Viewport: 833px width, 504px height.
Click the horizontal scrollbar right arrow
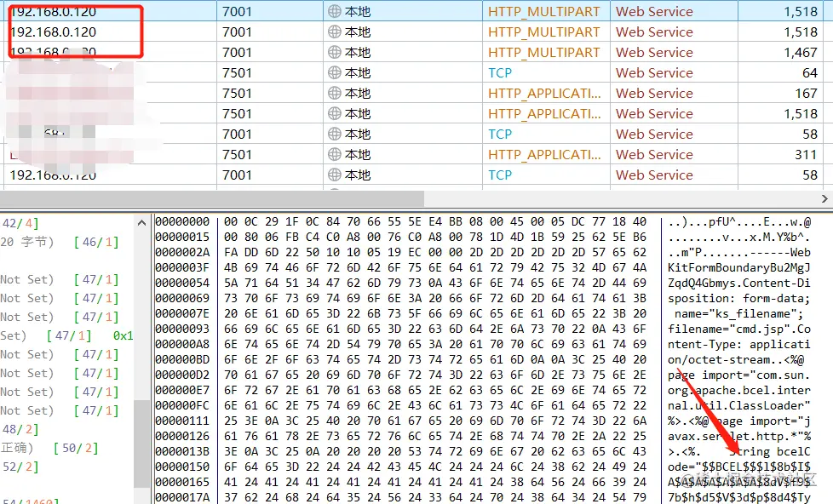824,198
